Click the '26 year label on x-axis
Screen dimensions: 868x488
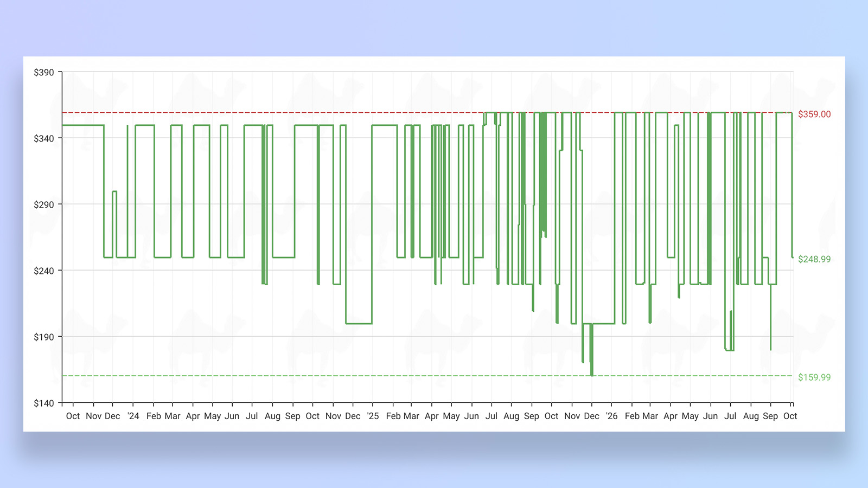pos(611,416)
